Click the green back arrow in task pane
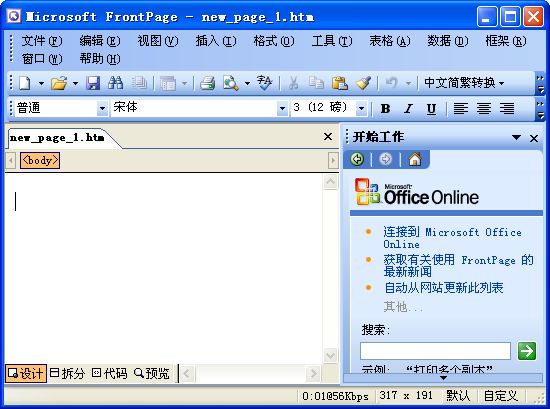The height and width of the screenshot is (409, 550). coord(357,159)
